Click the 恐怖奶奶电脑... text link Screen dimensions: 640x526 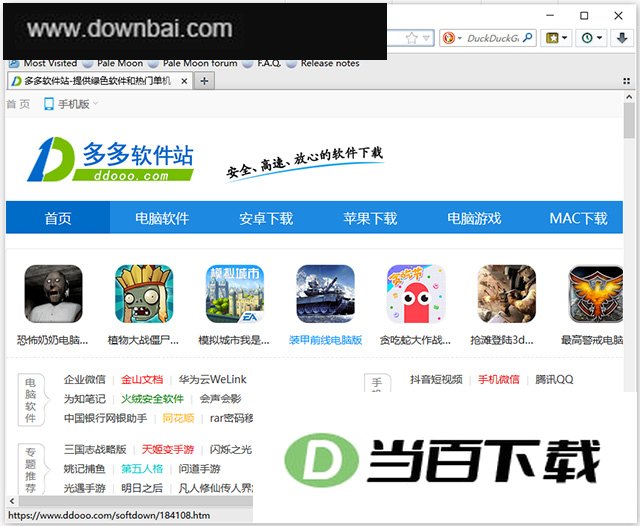point(52,340)
